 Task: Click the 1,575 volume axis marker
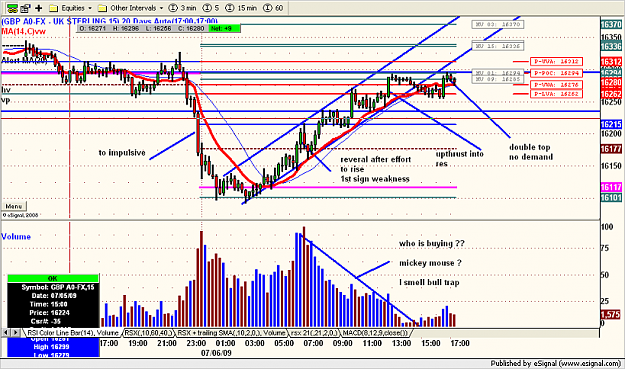(610, 315)
